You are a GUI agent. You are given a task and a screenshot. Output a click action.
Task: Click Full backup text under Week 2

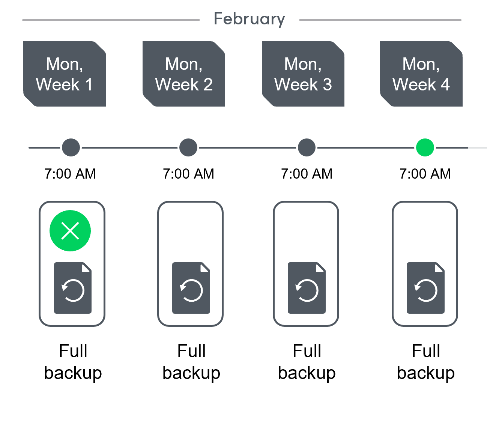[191, 362]
